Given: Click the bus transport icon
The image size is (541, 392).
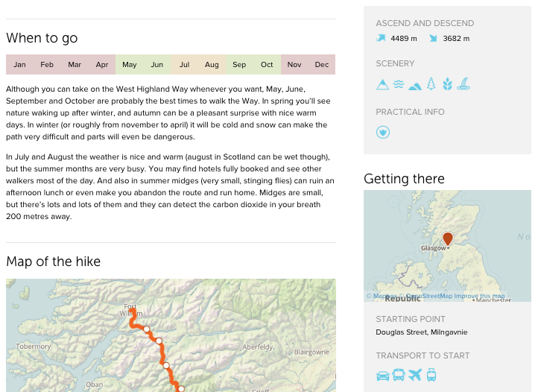Looking at the screenshot, I should [399, 375].
